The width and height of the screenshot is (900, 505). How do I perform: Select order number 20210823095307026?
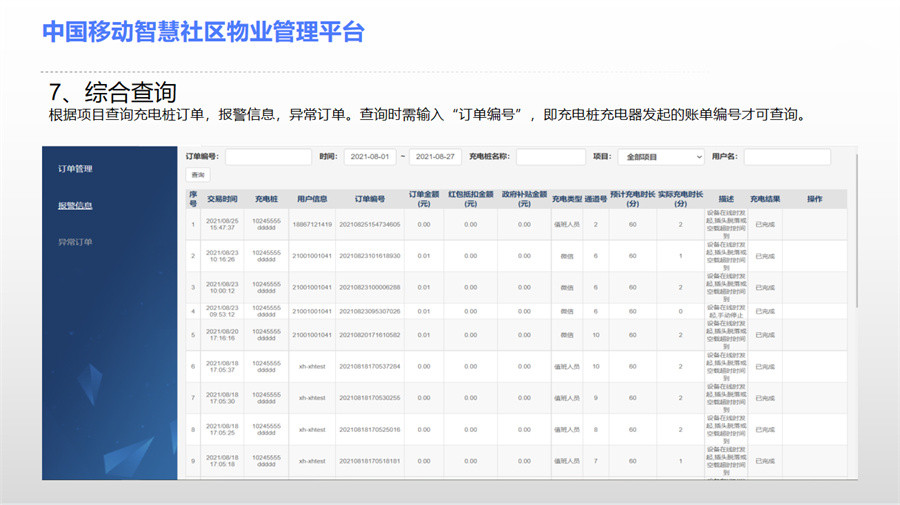point(370,312)
